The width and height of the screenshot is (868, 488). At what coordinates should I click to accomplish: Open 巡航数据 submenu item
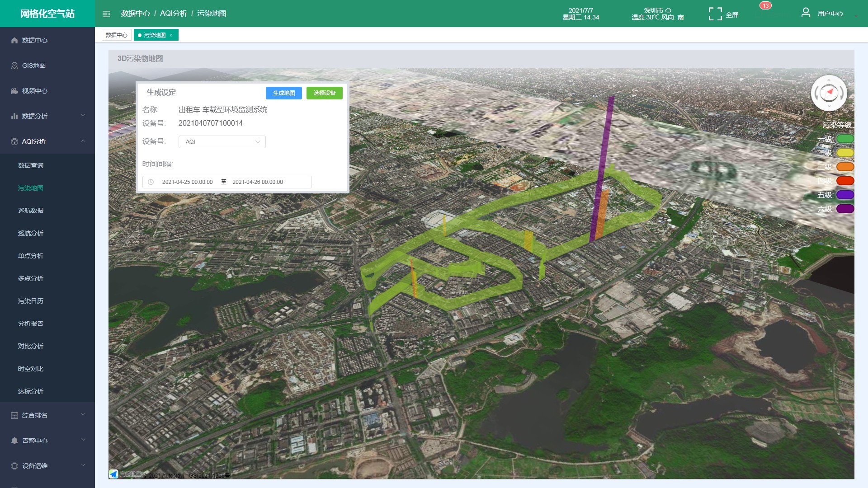[31, 211]
